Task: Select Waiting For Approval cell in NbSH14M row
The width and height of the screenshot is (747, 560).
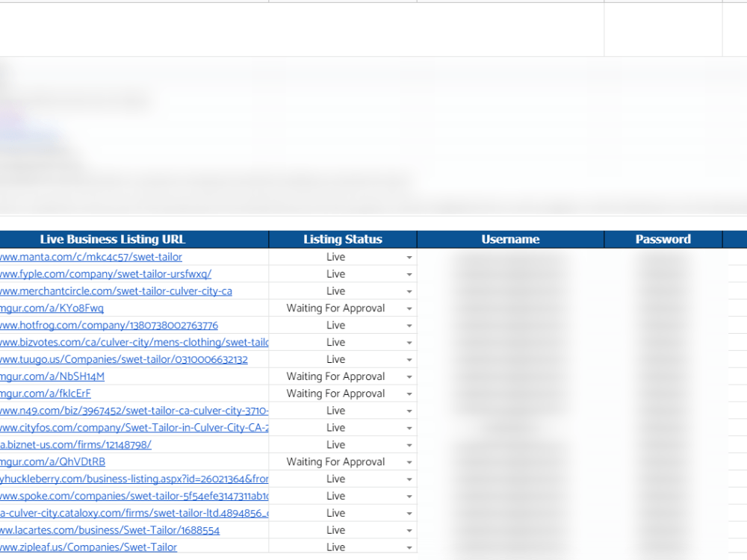Action: [x=343, y=376]
